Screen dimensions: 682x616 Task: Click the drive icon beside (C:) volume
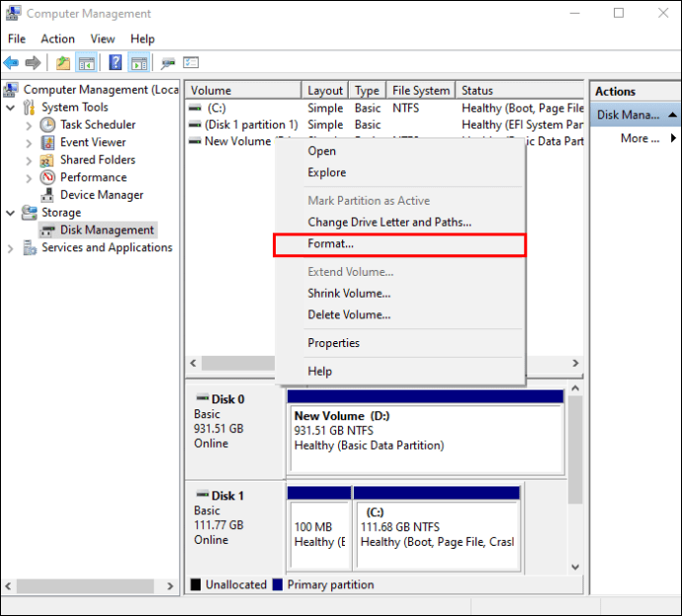[195, 108]
